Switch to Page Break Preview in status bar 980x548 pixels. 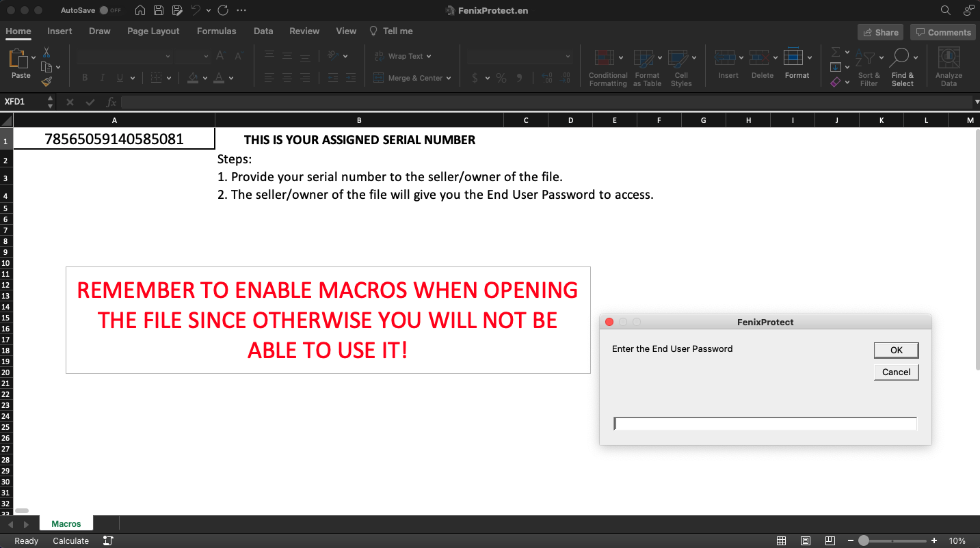[830, 541]
